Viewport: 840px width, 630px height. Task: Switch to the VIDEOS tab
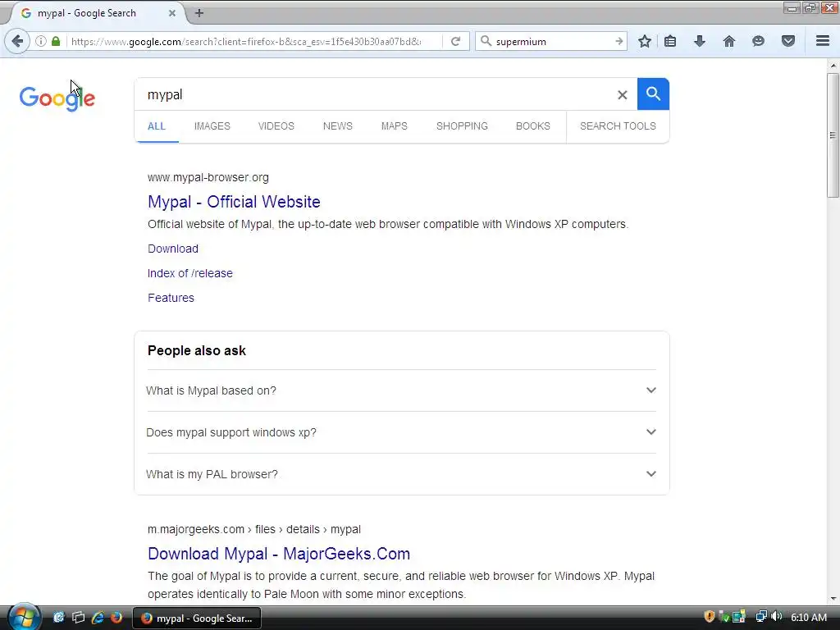click(x=276, y=126)
